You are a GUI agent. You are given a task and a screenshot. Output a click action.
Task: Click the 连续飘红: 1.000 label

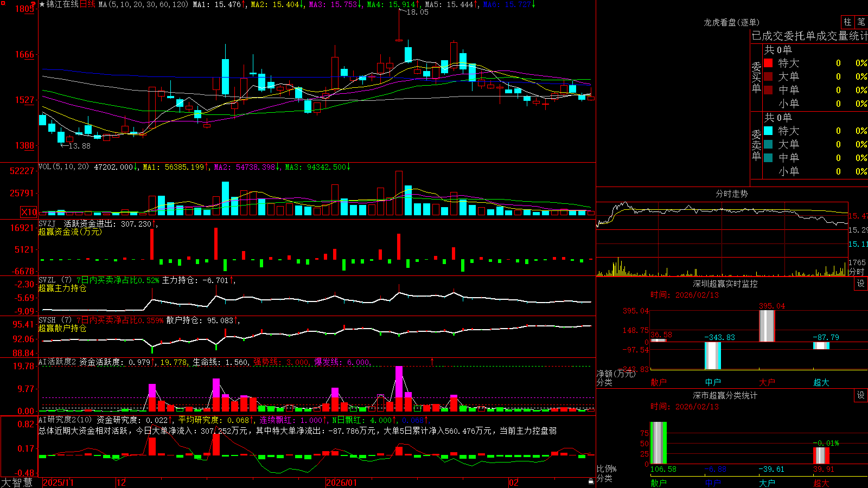(292, 420)
